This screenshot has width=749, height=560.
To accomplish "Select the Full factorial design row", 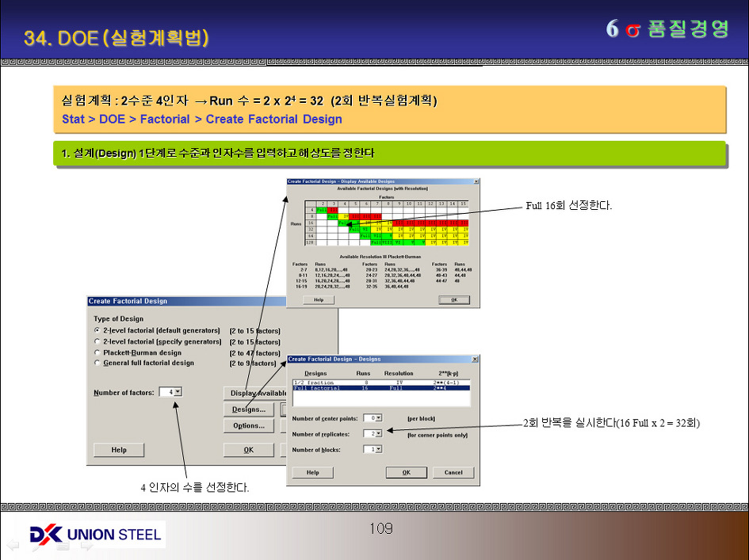I will click(x=382, y=388).
